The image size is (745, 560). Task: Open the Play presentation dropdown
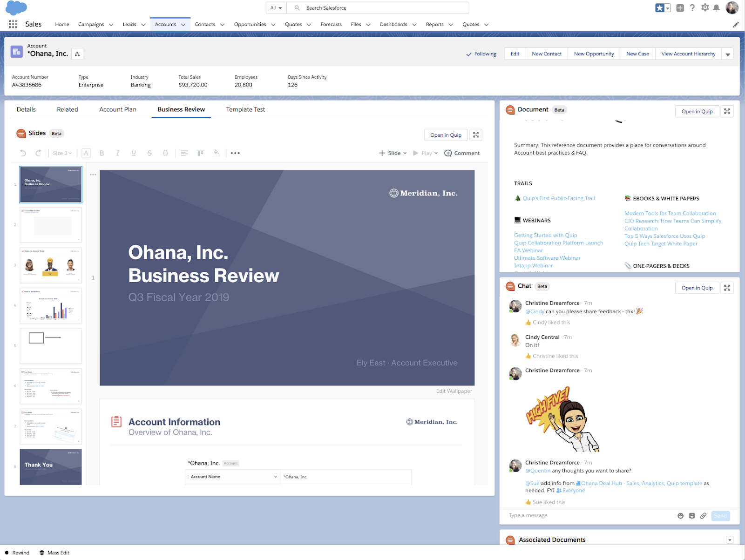click(426, 153)
